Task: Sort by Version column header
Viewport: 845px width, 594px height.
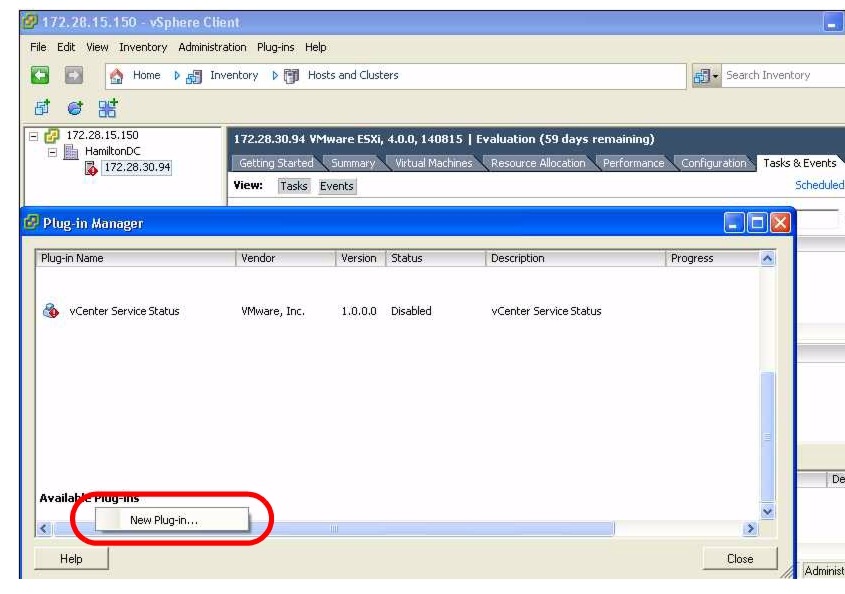Action: tap(361, 258)
